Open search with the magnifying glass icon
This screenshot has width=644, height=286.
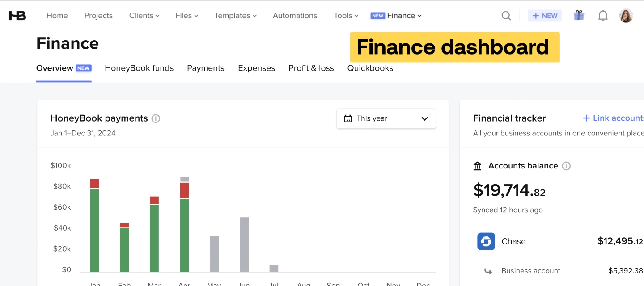506,15
